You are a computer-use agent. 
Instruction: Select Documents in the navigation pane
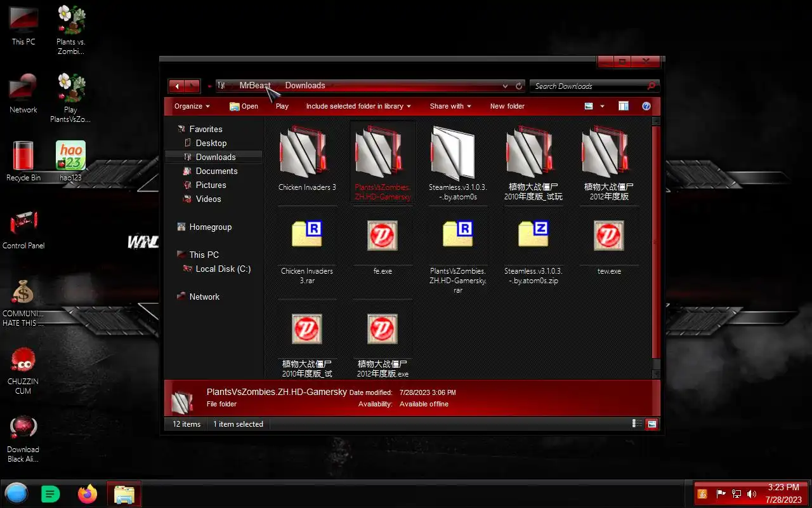(x=216, y=171)
